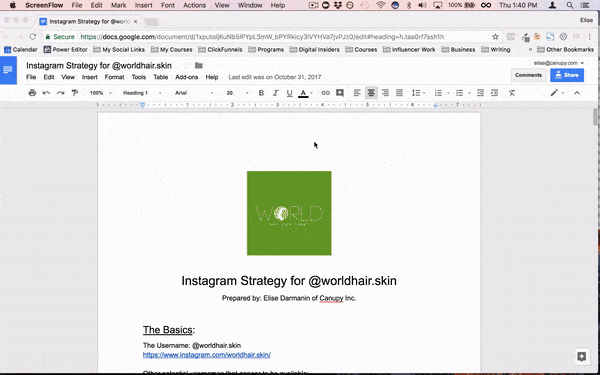Select the World green logo image

[x=289, y=213]
